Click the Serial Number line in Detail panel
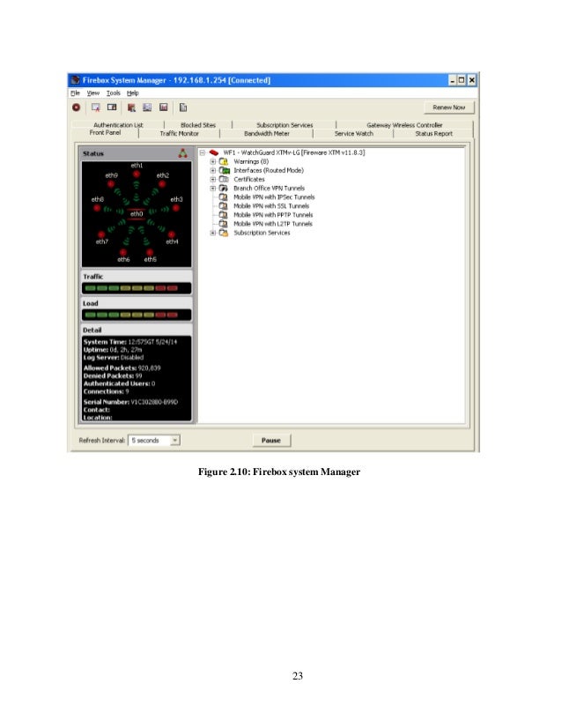 coord(130,402)
